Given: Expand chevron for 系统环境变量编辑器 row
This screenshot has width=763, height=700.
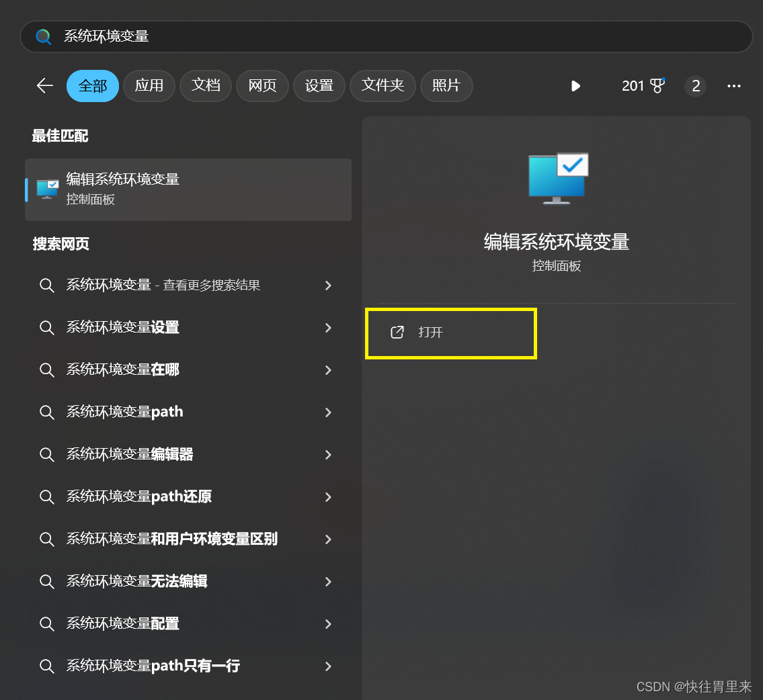Looking at the screenshot, I should (329, 455).
